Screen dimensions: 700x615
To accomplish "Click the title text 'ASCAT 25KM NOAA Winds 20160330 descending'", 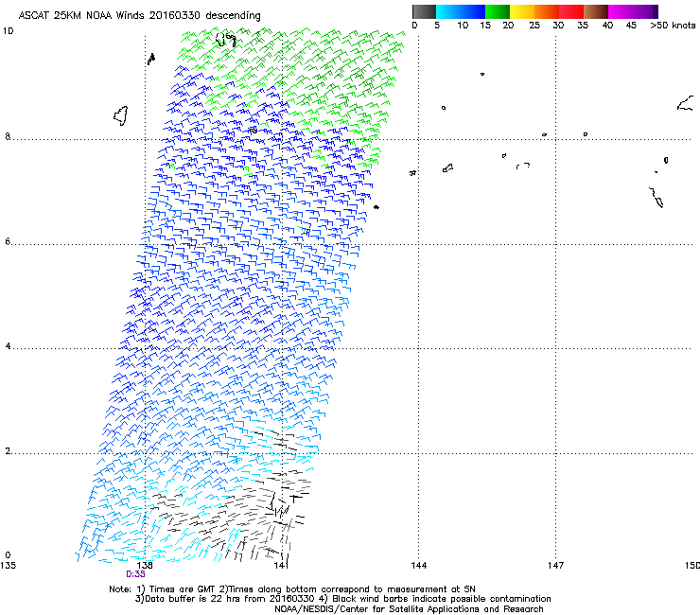I will tap(139, 15).
